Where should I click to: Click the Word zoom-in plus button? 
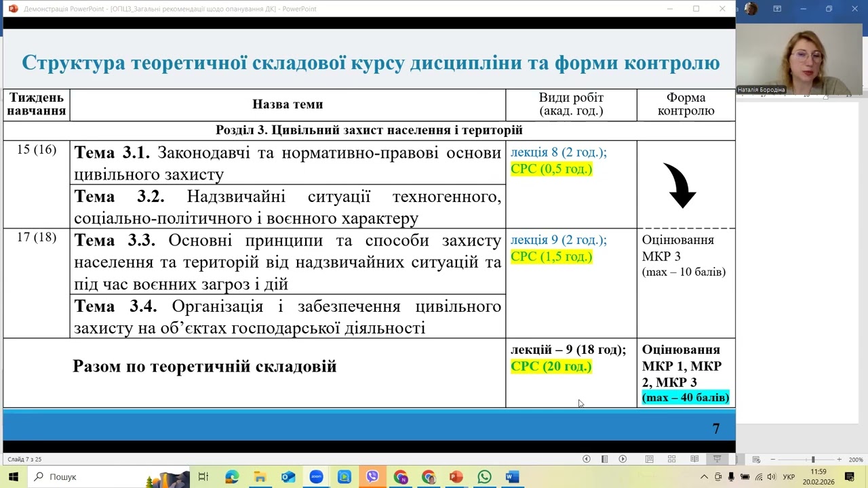coord(839,460)
